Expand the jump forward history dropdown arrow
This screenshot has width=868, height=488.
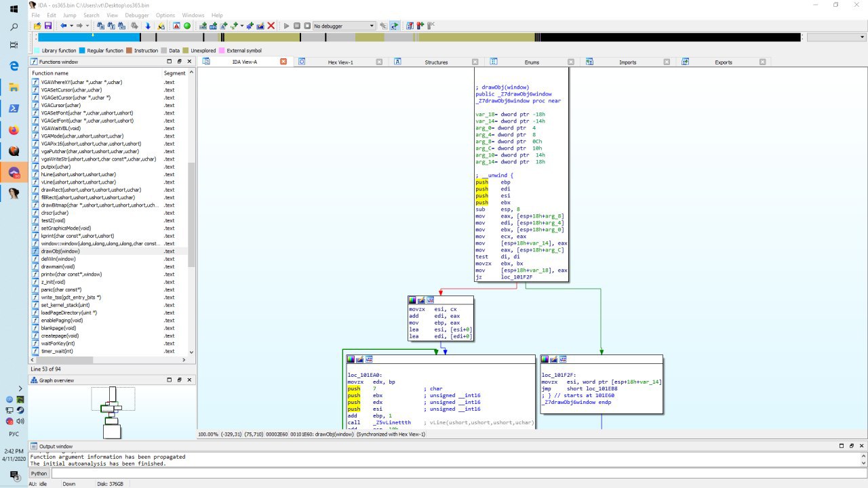point(87,26)
